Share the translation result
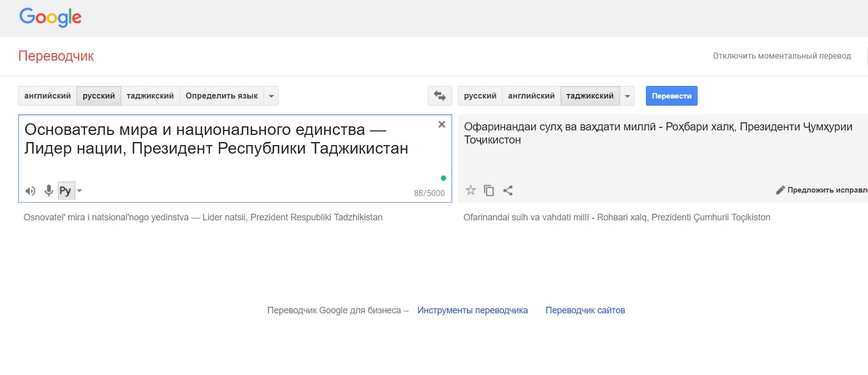The height and width of the screenshot is (375, 868). [508, 191]
